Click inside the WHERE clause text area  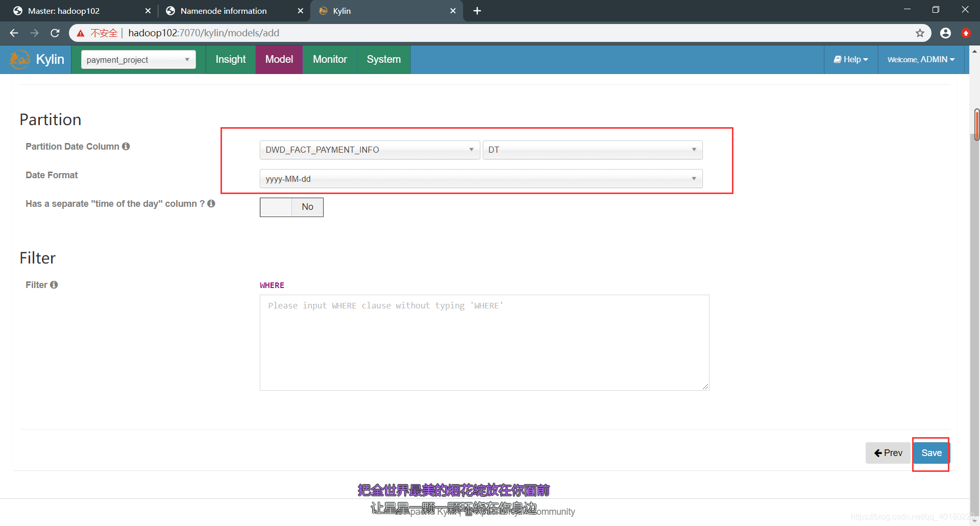tap(484, 343)
